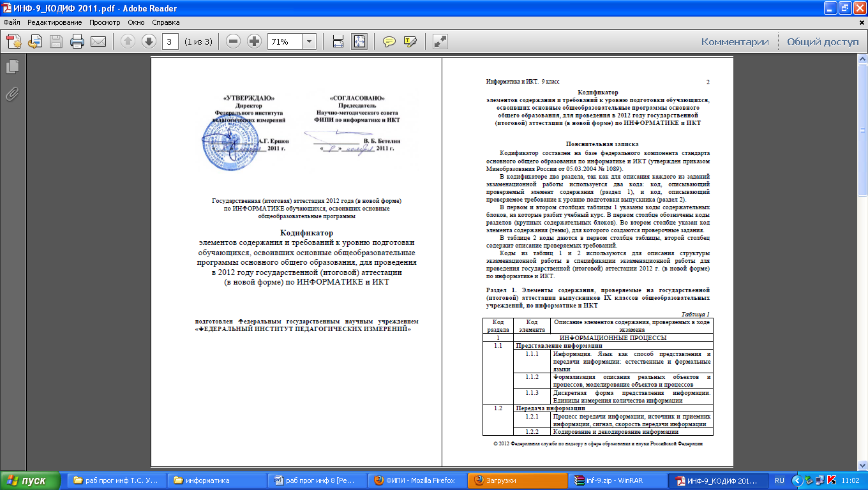Open the Редактирование menu

tap(56, 22)
